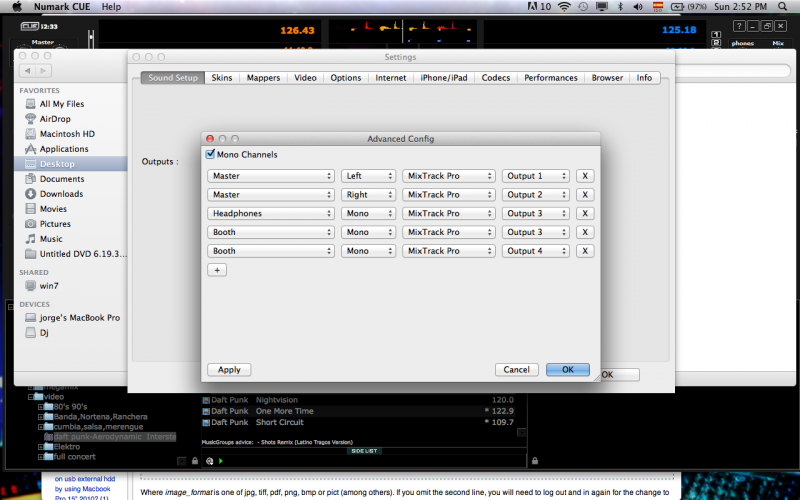Switch to the Skins tab

point(221,77)
